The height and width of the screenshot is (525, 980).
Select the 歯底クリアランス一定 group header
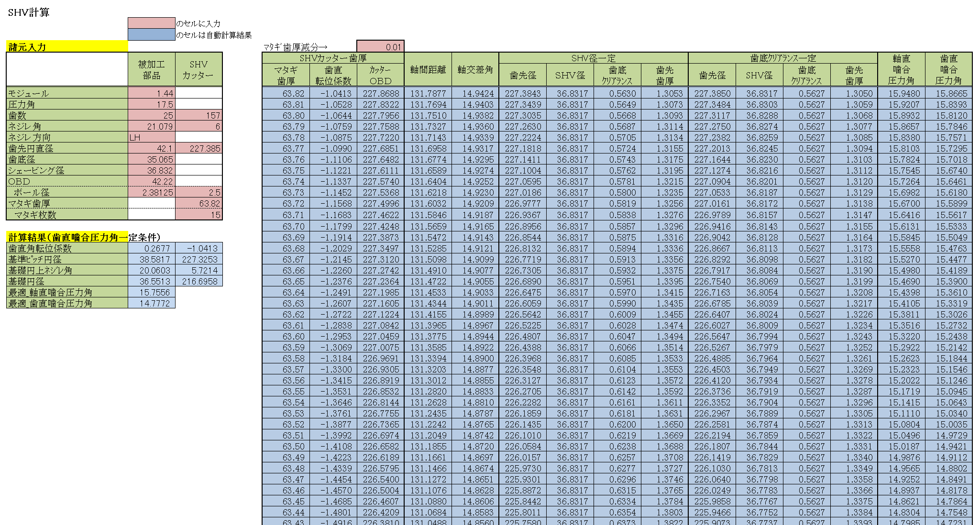pos(782,58)
